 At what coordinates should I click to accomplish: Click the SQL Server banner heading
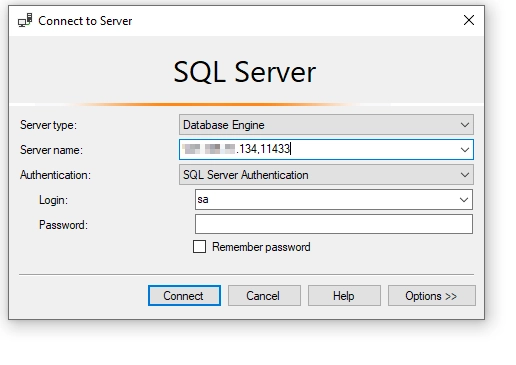click(x=245, y=72)
